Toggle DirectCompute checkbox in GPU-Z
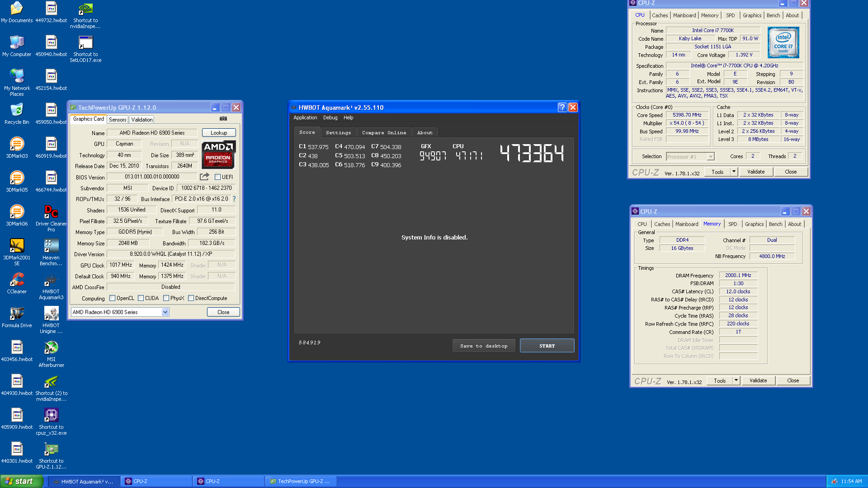This screenshot has height=488, width=868. pos(191,298)
